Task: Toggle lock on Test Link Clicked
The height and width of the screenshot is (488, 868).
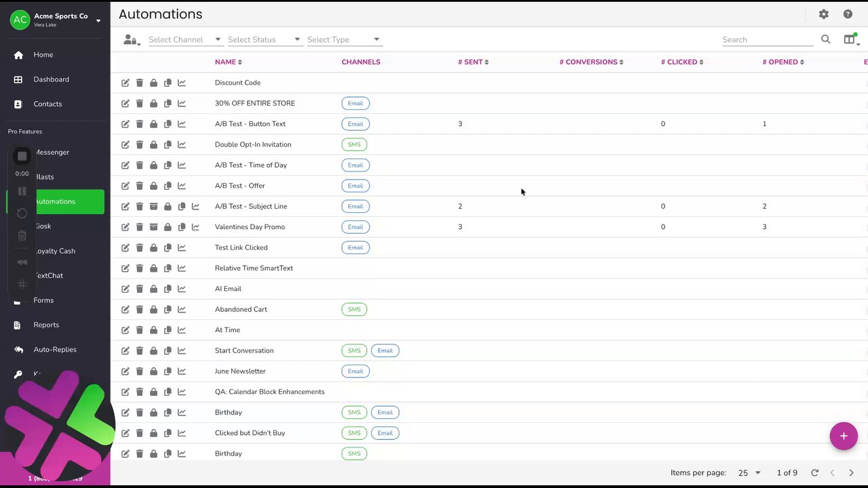Action: tap(153, 247)
